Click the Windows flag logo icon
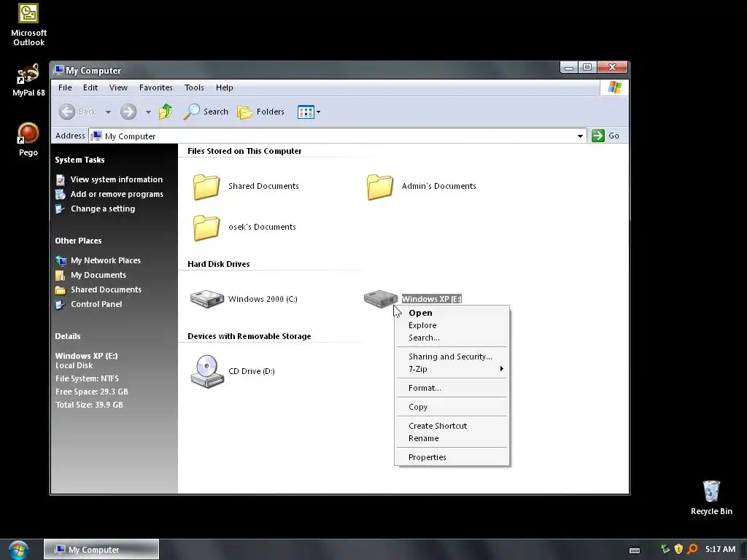 (614, 87)
